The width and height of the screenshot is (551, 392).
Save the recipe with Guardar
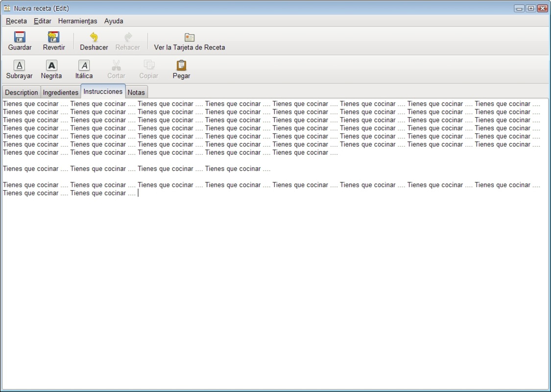pyautogui.click(x=20, y=41)
